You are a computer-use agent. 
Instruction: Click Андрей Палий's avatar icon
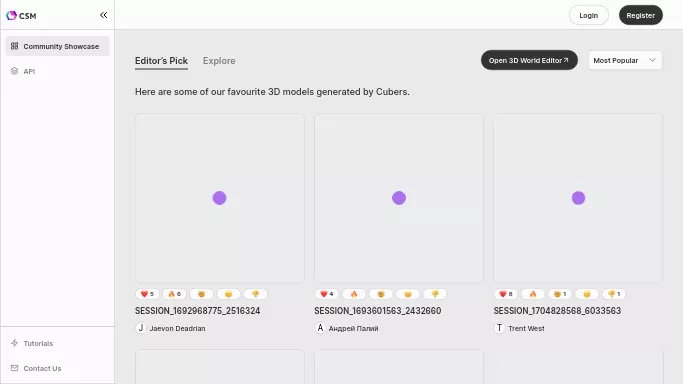tap(320, 328)
